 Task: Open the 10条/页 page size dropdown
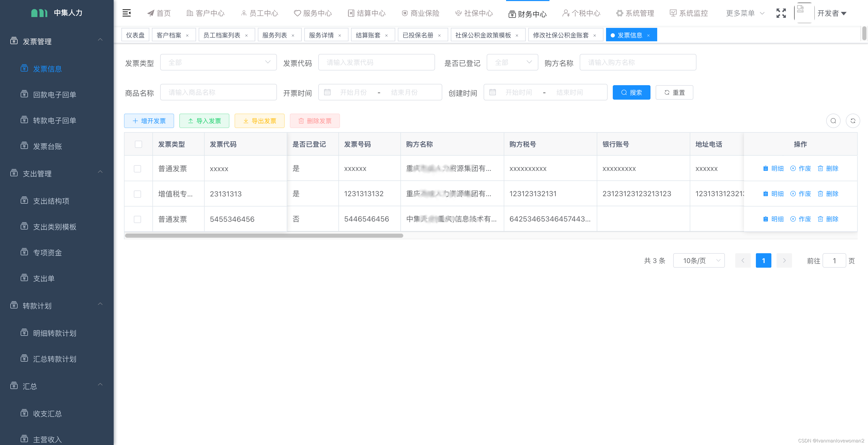point(699,260)
